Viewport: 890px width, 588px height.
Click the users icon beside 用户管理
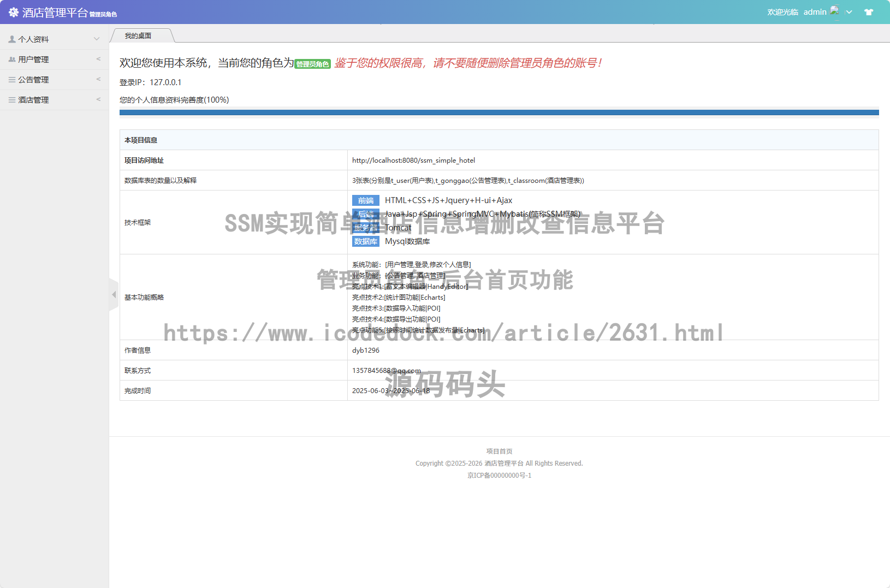(x=12, y=60)
